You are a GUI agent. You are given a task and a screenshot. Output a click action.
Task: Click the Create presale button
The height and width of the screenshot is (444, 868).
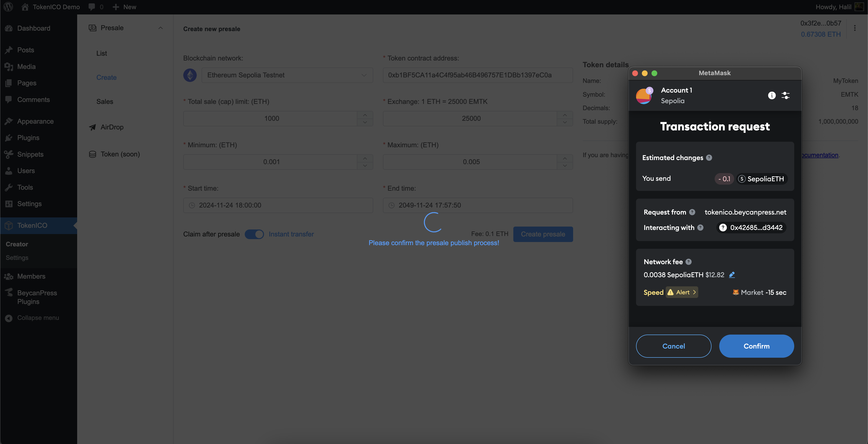(543, 234)
